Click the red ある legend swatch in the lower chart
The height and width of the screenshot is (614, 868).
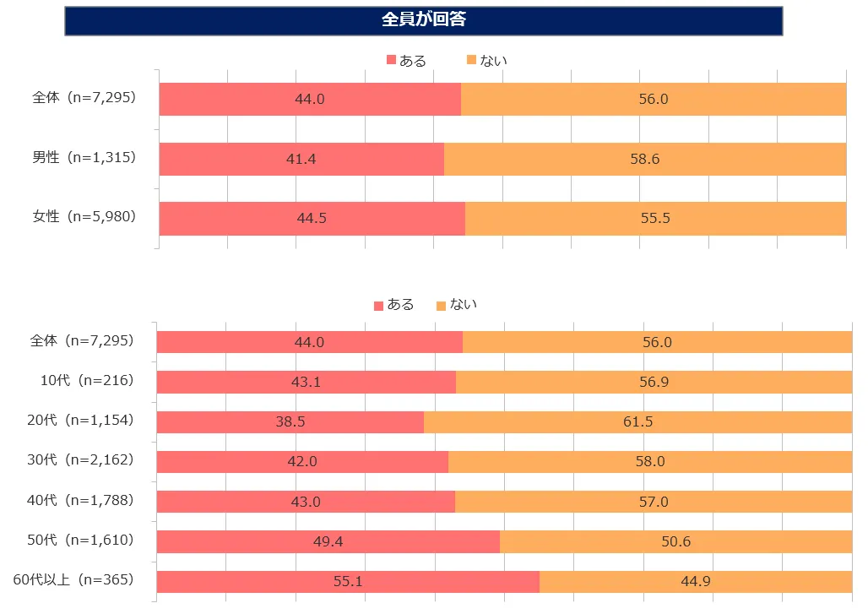click(x=378, y=305)
